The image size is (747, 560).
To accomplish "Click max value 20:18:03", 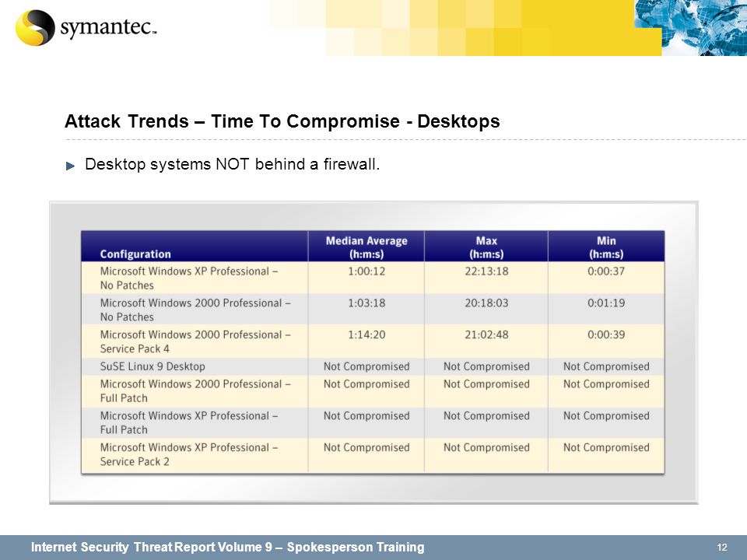I will coord(486,303).
